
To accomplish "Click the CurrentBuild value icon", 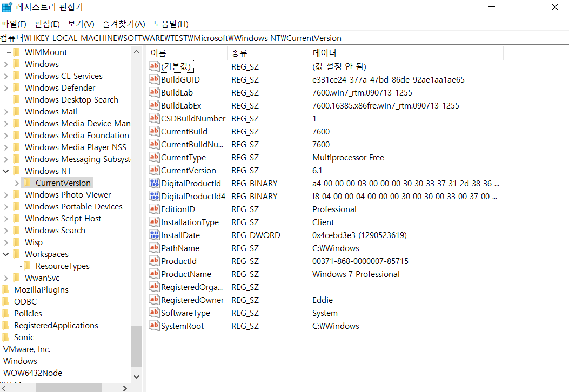I will coord(154,131).
